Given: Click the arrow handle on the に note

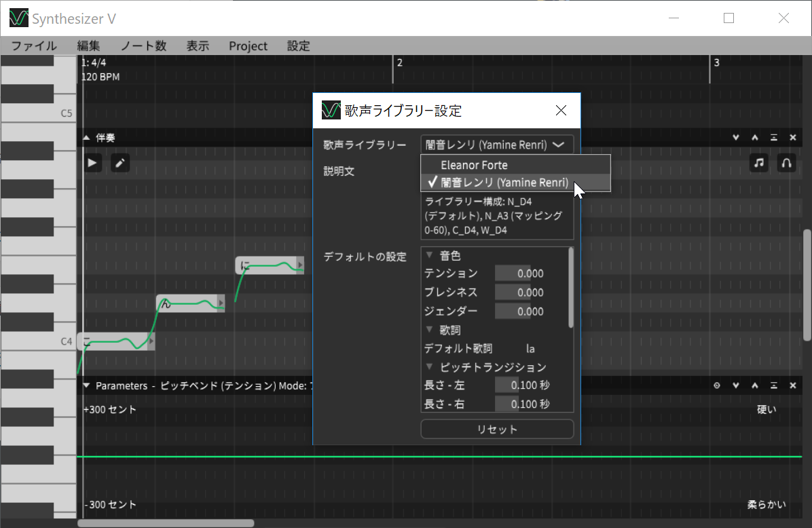Looking at the screenshot, I should [x=300, y=265].
